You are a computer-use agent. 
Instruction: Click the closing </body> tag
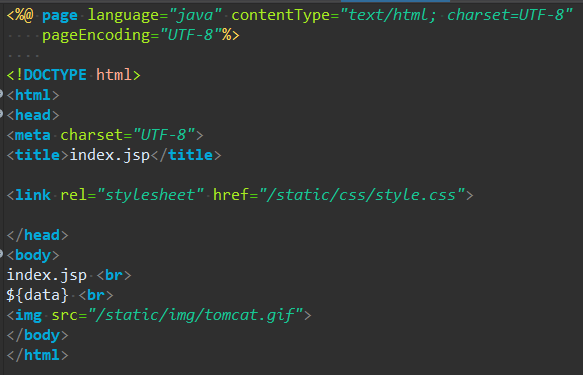[37, 336]
